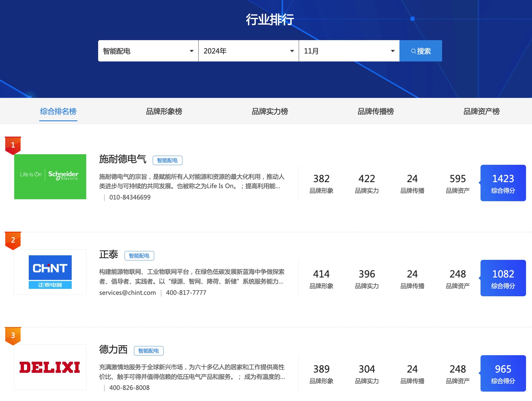
Task: Open the 11月 month dropdown
Action: (349, 51)
